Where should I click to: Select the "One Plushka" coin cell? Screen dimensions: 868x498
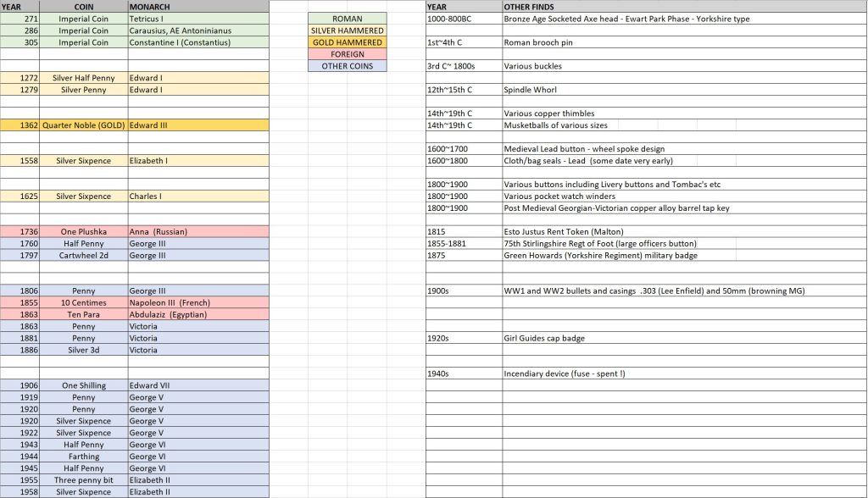point(84,232)
